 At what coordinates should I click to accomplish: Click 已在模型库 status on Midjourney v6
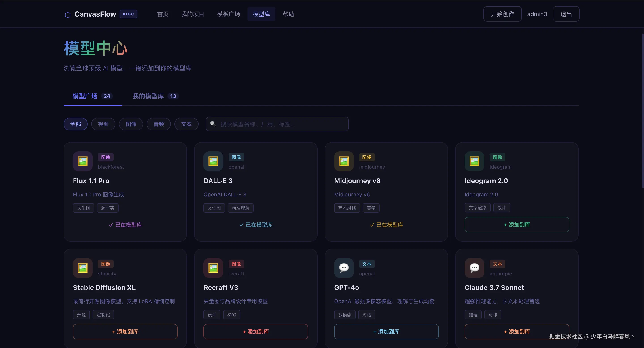(x=386, y=225)
